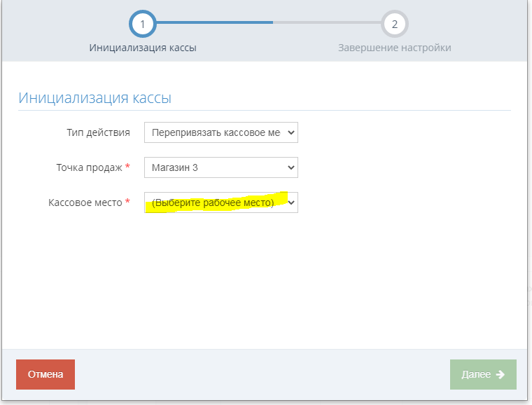This screenshot has width=532, height=405.
Task: Click red asterisk beside Точка продаж
Action: tap(127, 166)
